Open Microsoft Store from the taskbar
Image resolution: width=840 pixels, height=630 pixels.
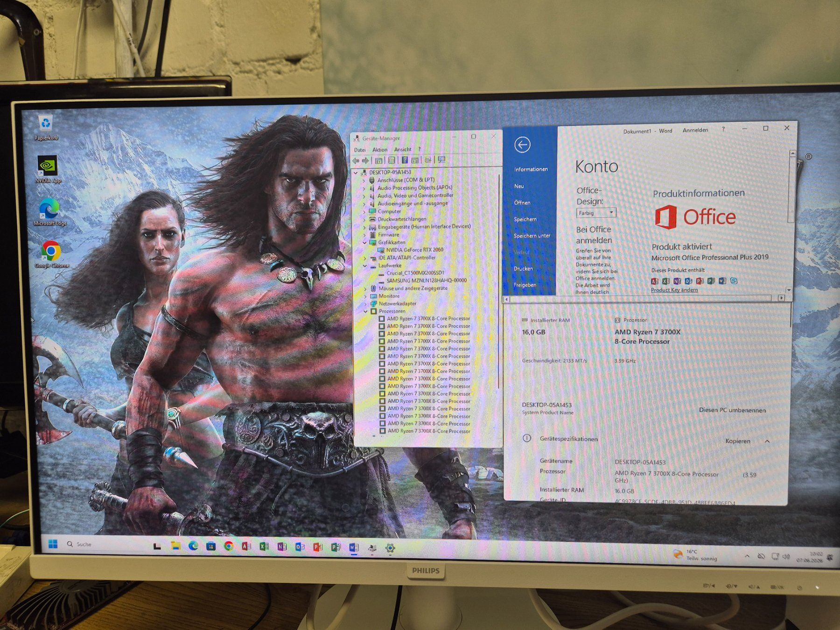tap(211, 546)
